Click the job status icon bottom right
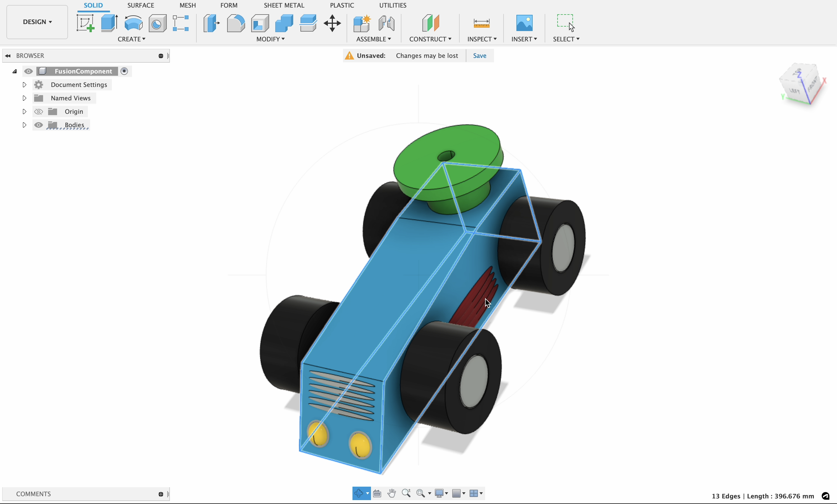The height and width of the screenshot is (504, 837). click(x=826, y=496)
